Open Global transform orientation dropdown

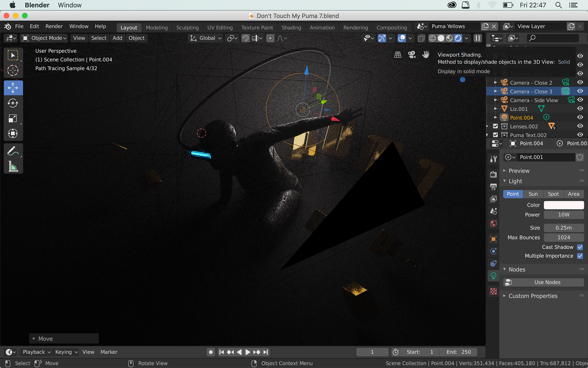coord(205,38)
